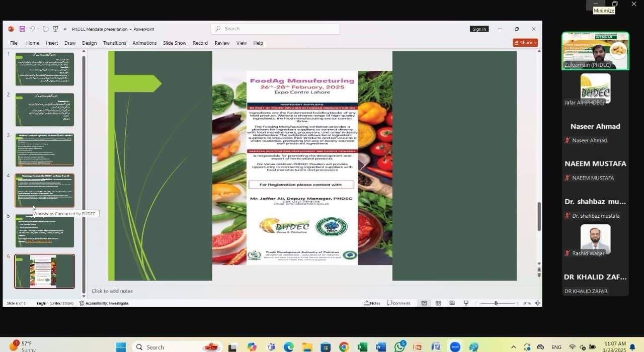Click the Save icon in title bar
Image resolution: width=644 pixels, height=352 pixels.
tap(22, 29)
